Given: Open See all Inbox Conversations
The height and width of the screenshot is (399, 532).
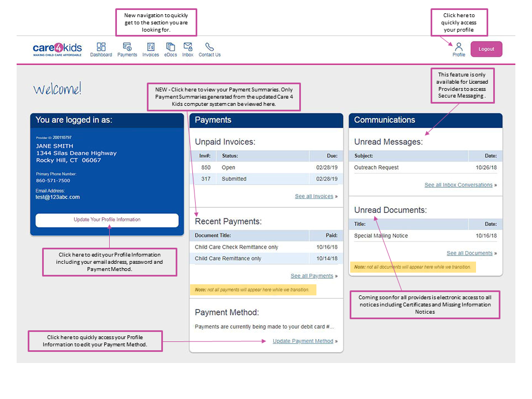Looking at the screenshot, I should pyautogui.click(x=460, y=185).
